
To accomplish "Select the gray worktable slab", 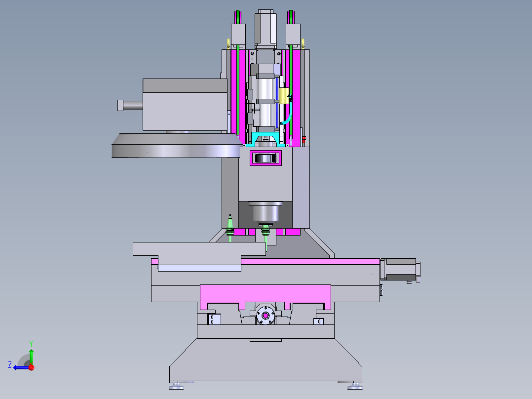I will click(199, 249).
